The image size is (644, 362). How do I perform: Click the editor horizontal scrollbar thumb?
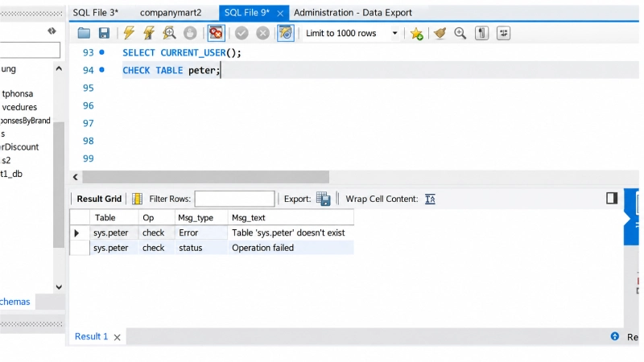pyautogui.click(x=206, y=177)
